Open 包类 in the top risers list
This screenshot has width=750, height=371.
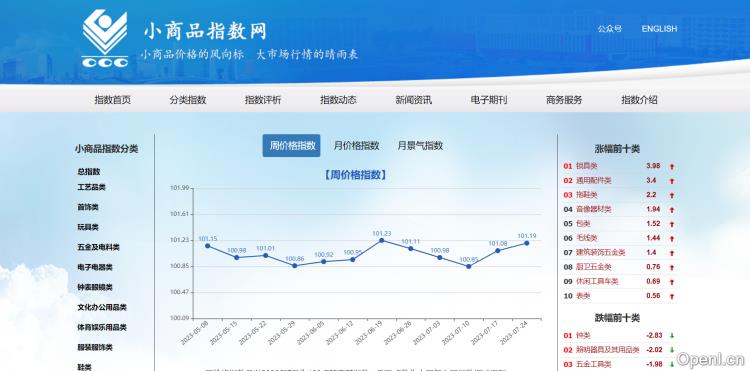point(584,223)
